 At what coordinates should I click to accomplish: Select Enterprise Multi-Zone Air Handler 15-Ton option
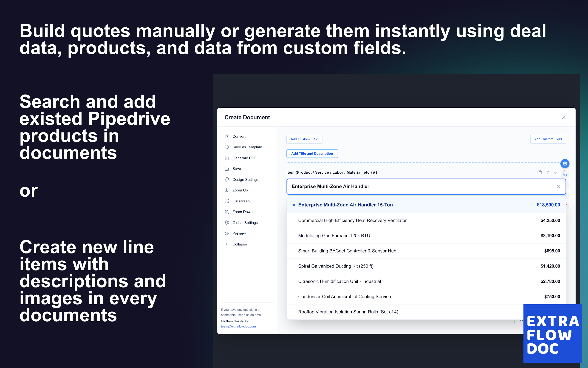(426, 205)
